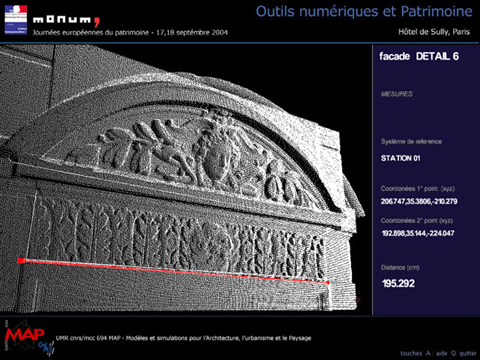480x360 pixels.
Task: Click the 'Journées européennes du patrimoine' subtitle
Action: tap(130, 33)
